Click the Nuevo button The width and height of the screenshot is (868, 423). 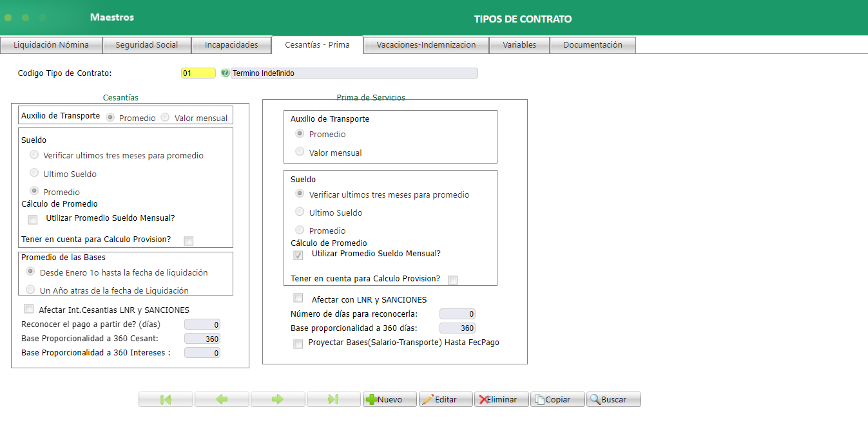(x=390, y=399)
